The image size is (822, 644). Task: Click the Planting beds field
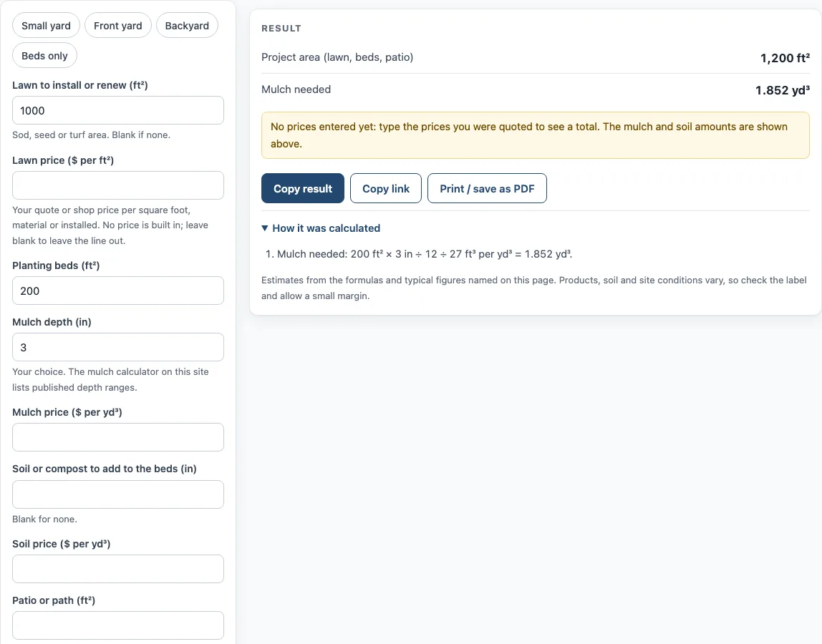pyautogui.click(x=118, y=291)
